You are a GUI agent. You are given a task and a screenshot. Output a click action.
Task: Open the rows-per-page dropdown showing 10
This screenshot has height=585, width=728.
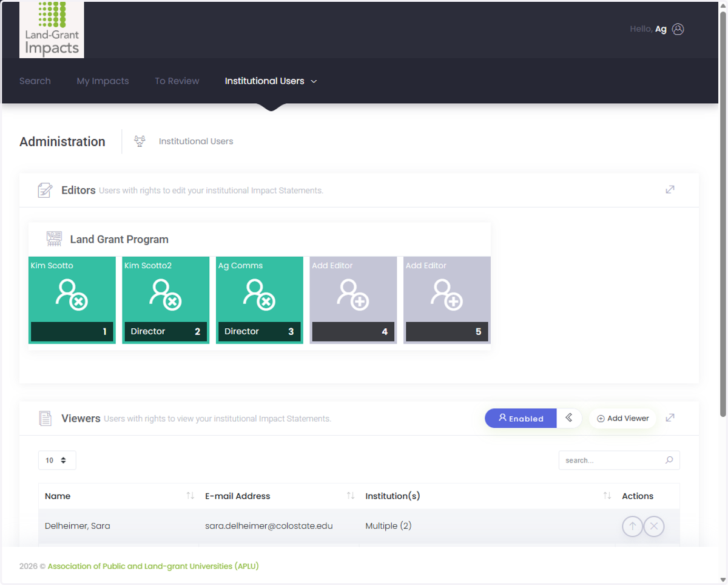(57, 460)
